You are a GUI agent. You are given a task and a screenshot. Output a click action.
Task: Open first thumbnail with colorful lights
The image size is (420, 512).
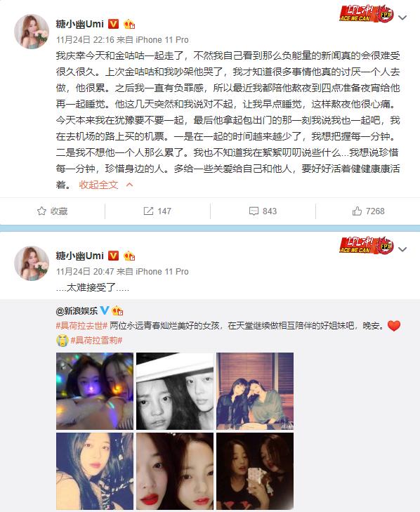[95, 391]
